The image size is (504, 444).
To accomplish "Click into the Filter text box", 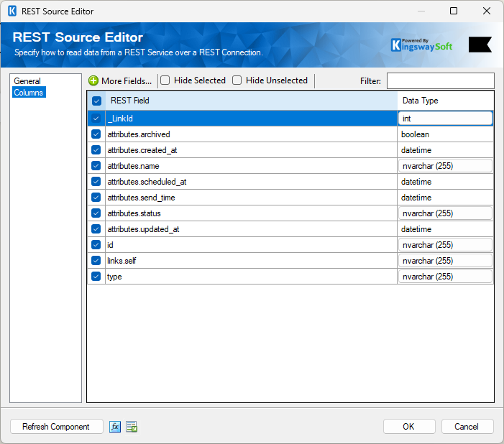I will [440, 81].
